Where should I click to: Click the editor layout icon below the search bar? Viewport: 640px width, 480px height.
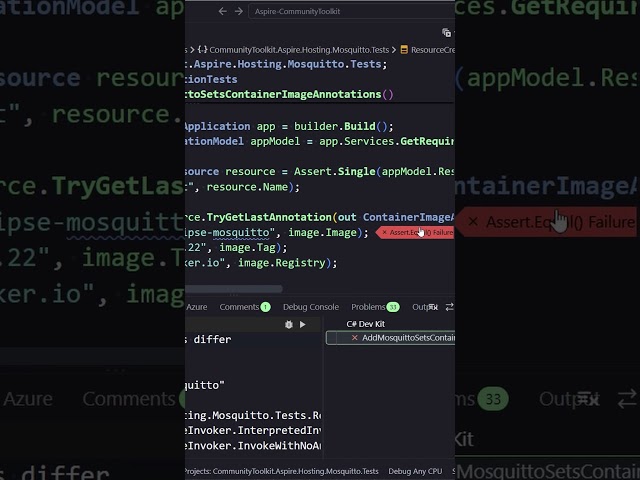point(447,33)
